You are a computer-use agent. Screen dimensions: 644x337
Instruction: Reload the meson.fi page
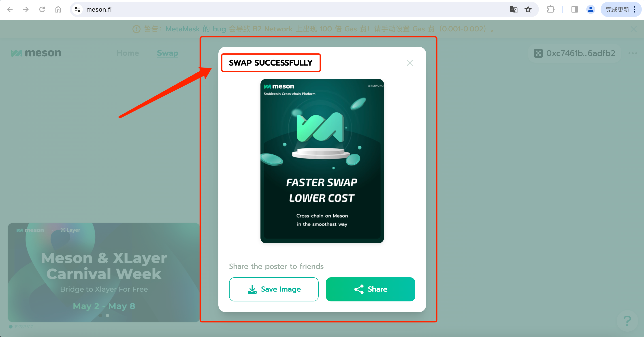pos(42,9)
